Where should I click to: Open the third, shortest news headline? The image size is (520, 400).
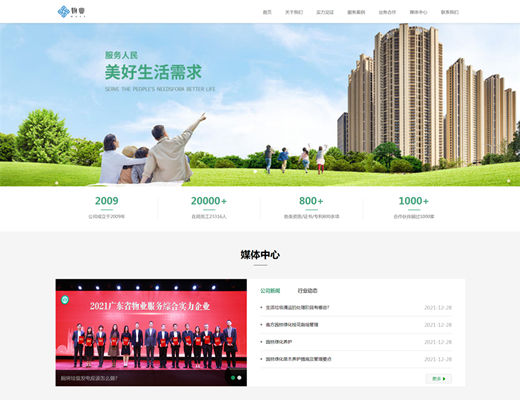tap(279, 342)
